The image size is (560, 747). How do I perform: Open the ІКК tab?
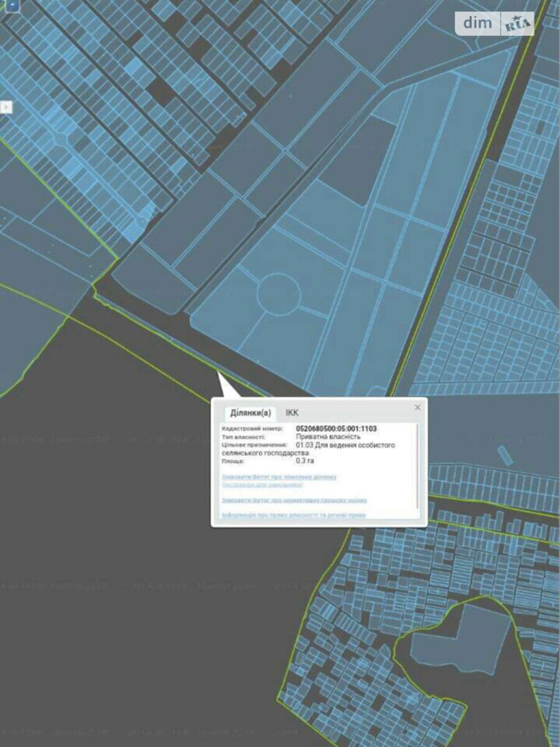292,413
